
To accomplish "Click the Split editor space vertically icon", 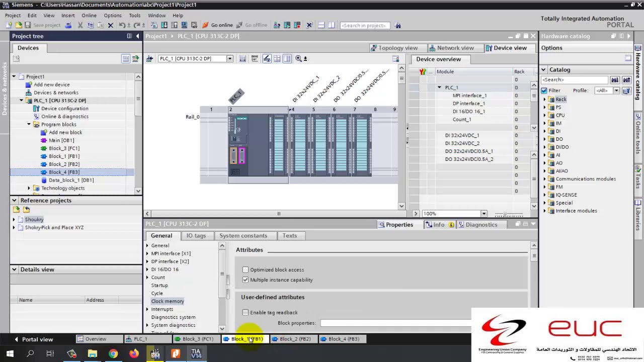I will (332, 25).
